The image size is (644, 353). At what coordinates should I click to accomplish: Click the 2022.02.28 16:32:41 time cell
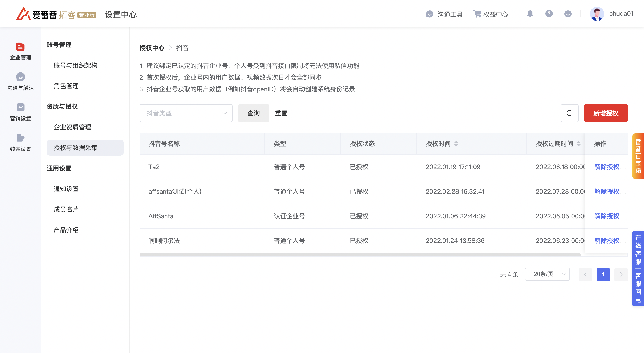455,191
